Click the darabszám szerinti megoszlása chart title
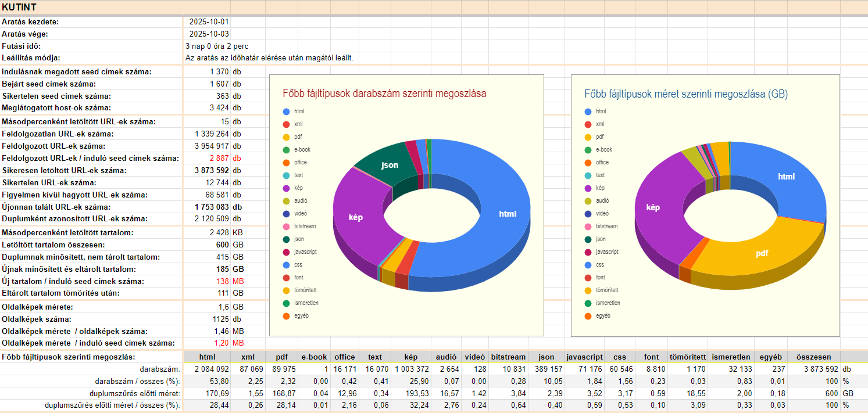Viewport: 868px width, 413px height. (x=384, y=94)
